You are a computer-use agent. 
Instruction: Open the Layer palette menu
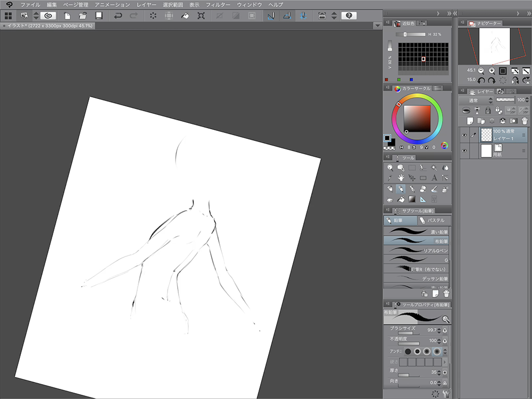pos(462,90)
